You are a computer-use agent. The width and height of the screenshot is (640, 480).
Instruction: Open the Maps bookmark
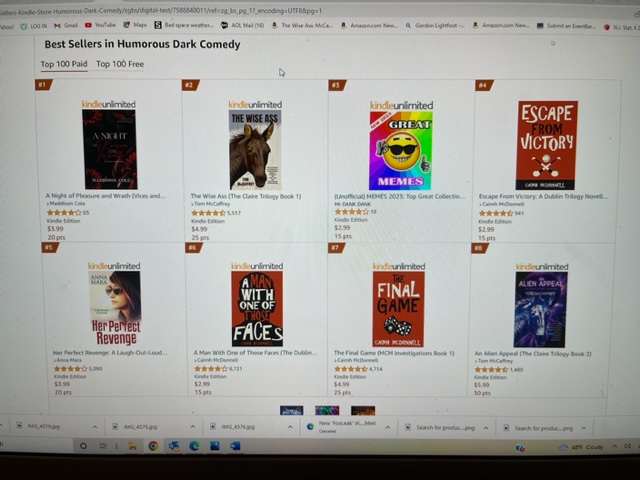click(x=135, y=25)
